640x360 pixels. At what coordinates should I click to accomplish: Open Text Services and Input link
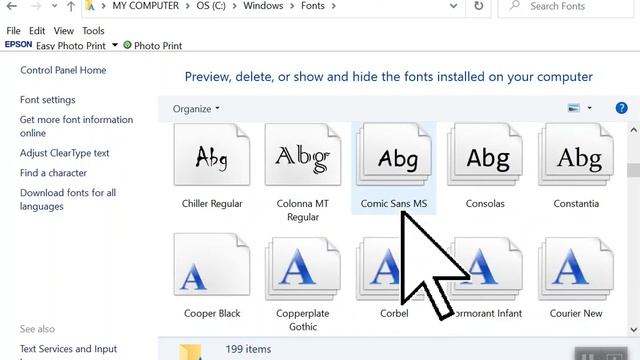coord(69,349)
